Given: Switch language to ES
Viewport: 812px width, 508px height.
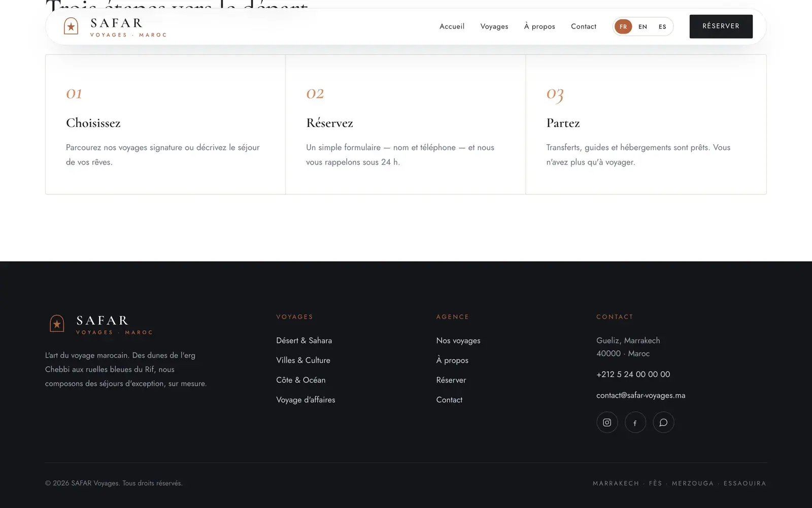Looking at the screenshot, I should coord(662,26).
